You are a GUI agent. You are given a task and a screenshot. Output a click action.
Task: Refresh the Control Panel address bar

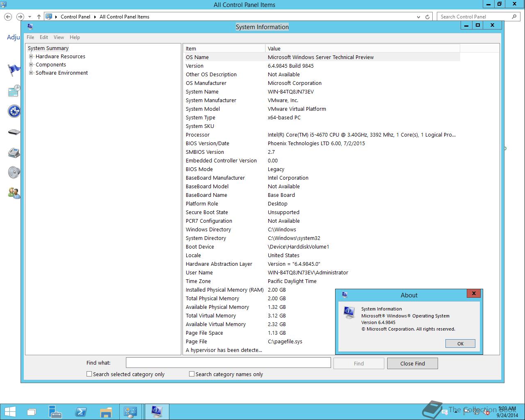coord(427,17)
